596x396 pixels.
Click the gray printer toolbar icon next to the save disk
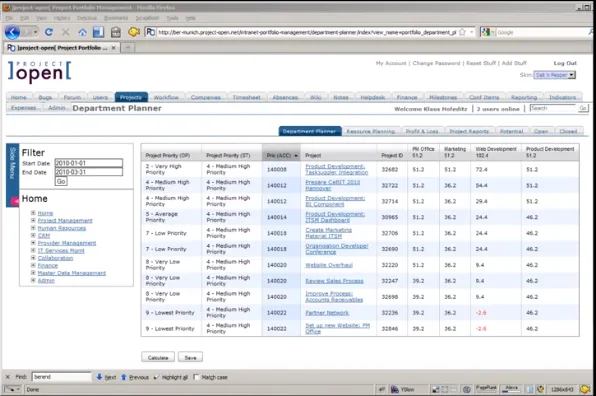116,32
